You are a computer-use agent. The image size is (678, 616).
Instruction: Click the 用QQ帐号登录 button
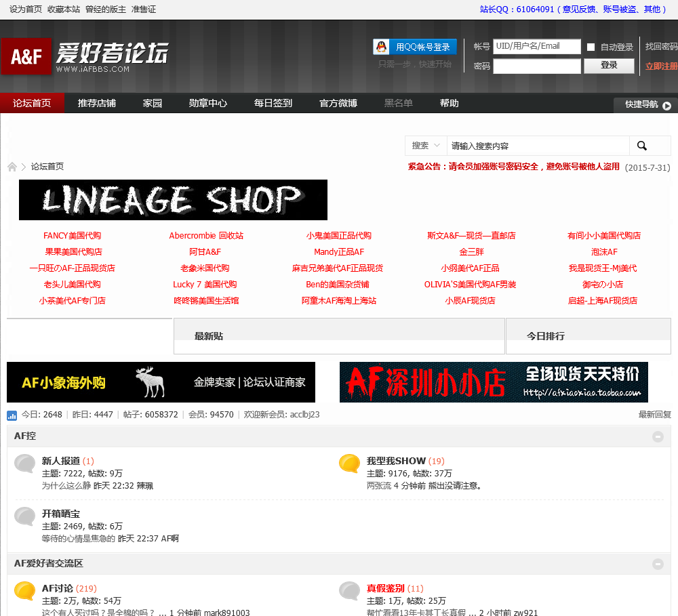415,47
